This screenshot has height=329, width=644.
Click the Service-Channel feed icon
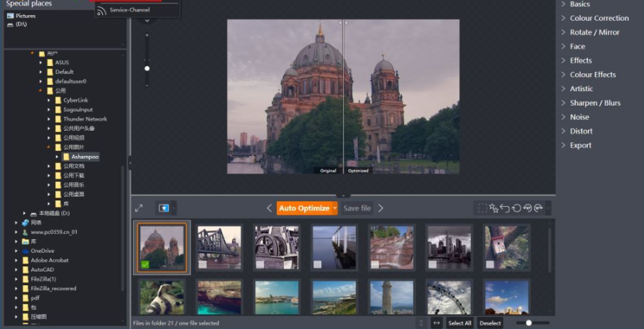click(x=101, y=10)
